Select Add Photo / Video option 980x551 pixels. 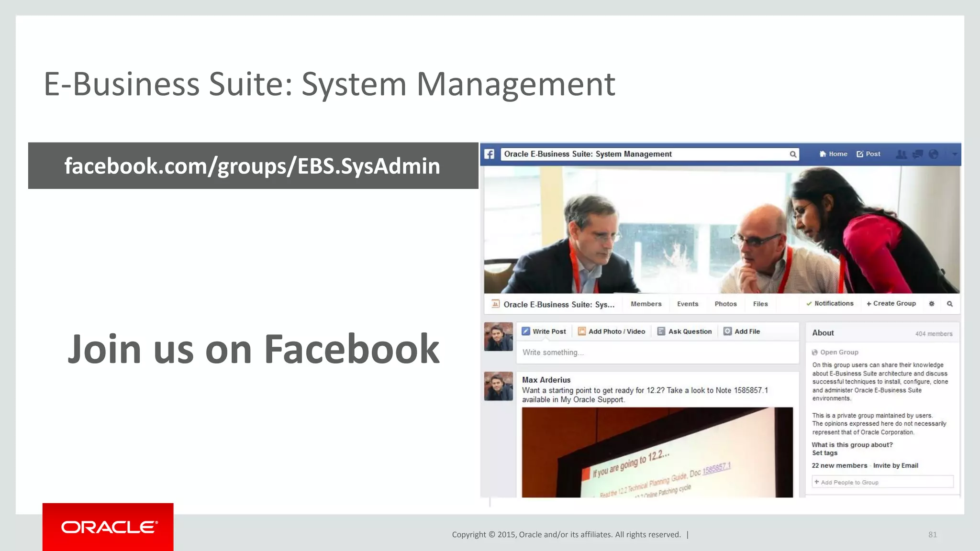coord(612,331)
